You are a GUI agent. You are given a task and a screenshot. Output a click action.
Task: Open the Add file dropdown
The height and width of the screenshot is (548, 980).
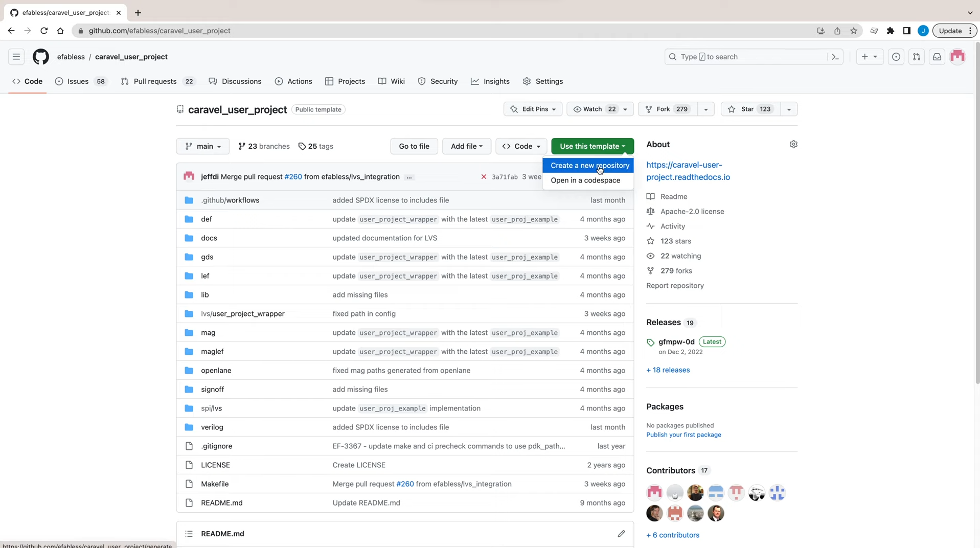pyautogui.click(x=466, y=146)
